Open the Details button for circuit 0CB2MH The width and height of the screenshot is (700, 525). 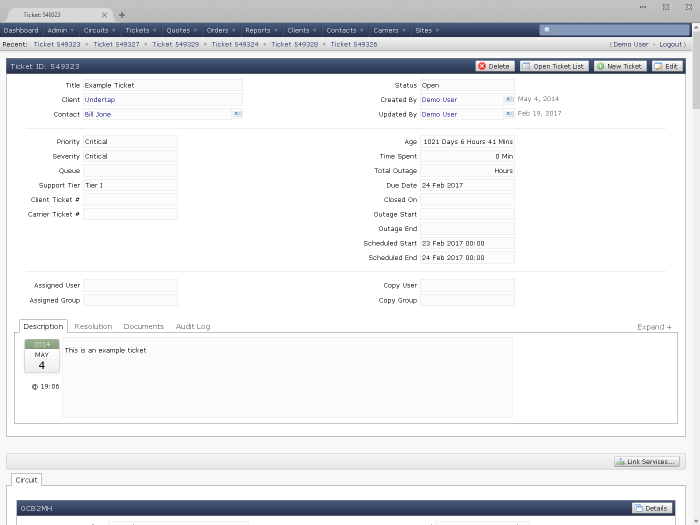pos(650,508)
